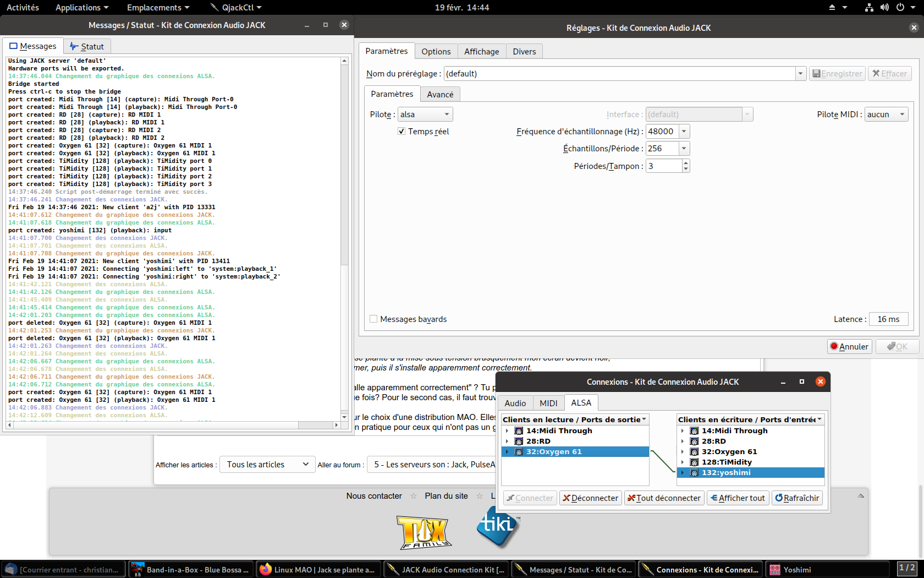Click the 128:TiMidity input client icon
The height and width of the screenshot is (578, 924).
coord(694,462)
